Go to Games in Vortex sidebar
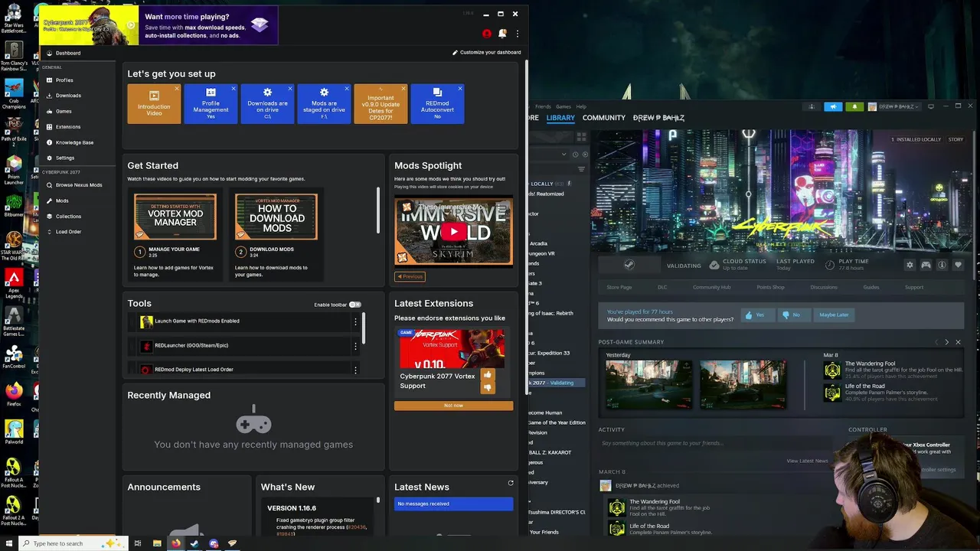Viewport: 980px width, 551px height. click(64, 111)
